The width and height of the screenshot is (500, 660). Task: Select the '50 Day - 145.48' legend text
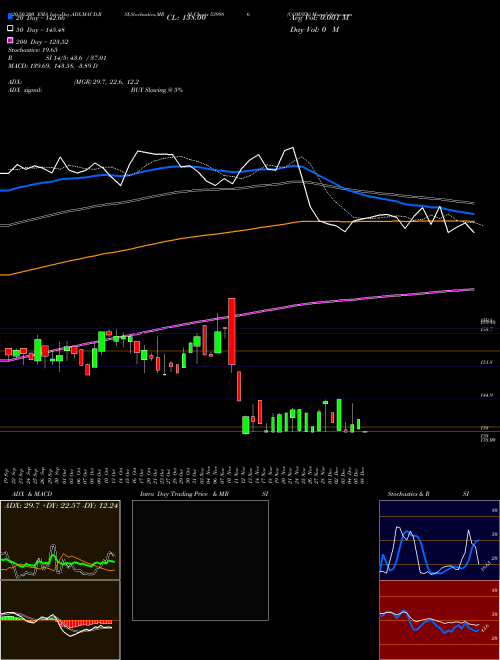40,30
